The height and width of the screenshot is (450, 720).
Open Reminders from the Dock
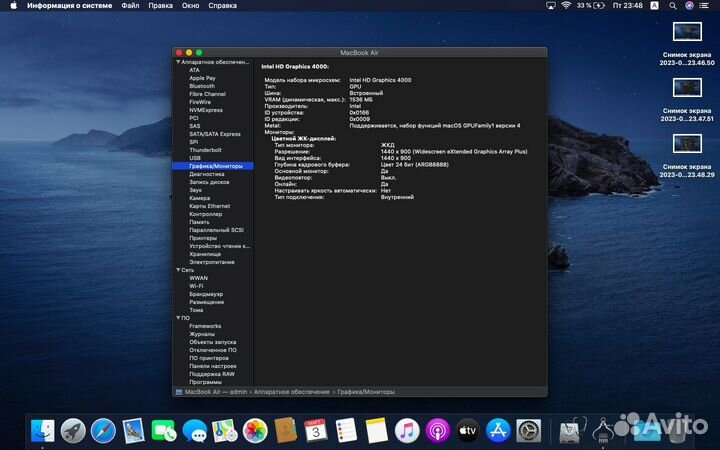tap(346, 431)
